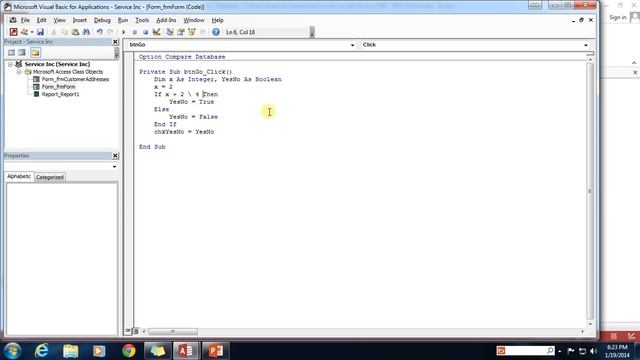Viewport: 640px width, 360px height.
Task: Click the Cut scissors icon
Action: coord(53,32)
